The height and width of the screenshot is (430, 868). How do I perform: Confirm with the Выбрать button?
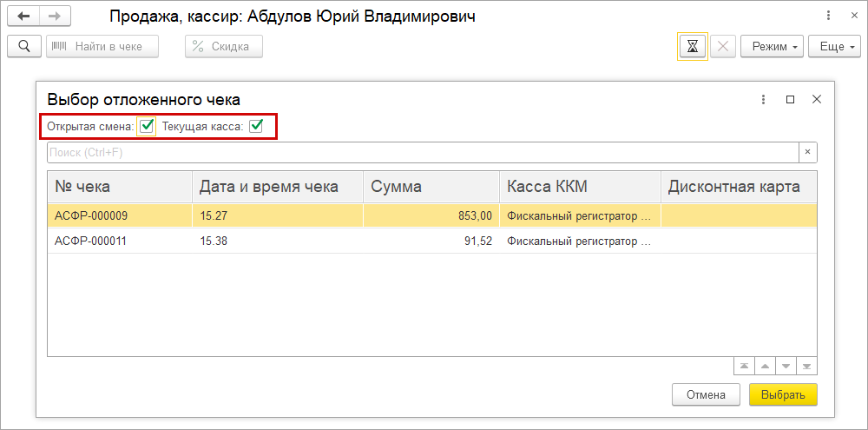[783, 394]
